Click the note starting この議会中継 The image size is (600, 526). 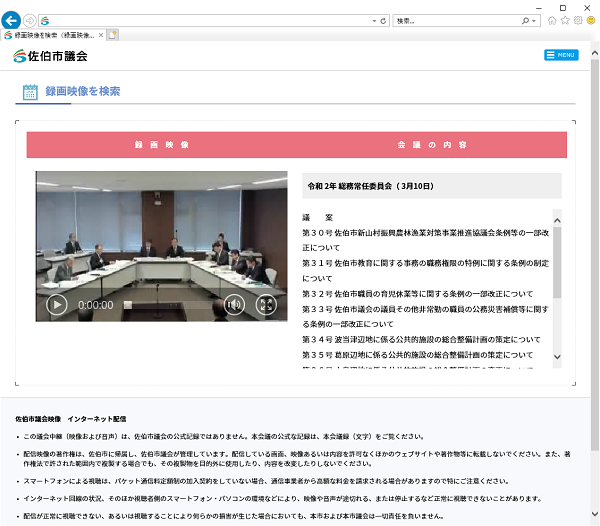click(224, 436)
